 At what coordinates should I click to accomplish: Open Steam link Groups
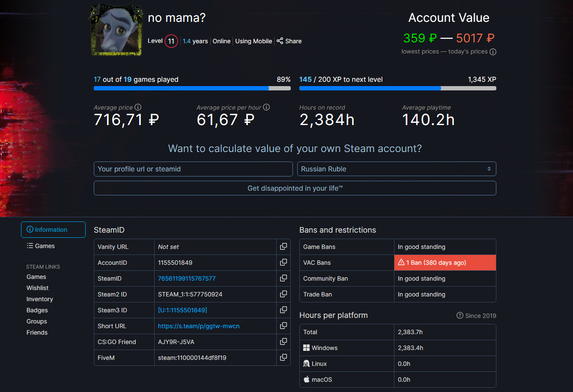pyautogui.click(x=37, y=321)
